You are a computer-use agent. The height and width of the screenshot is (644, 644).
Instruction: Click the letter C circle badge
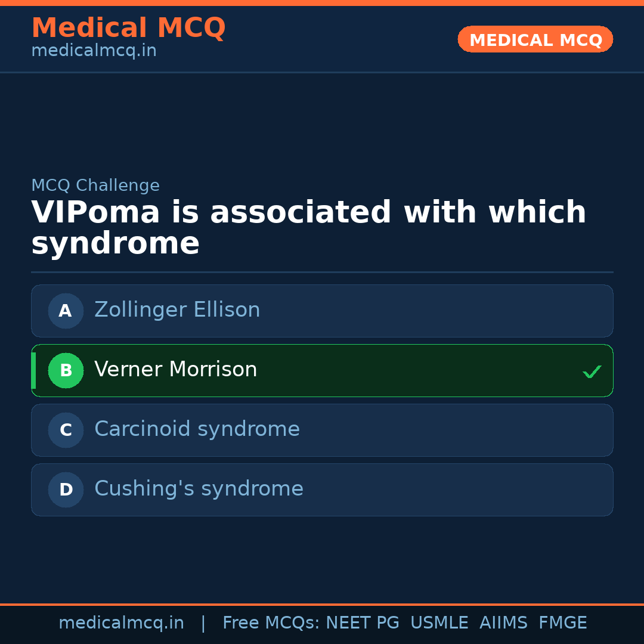[66, 430]
